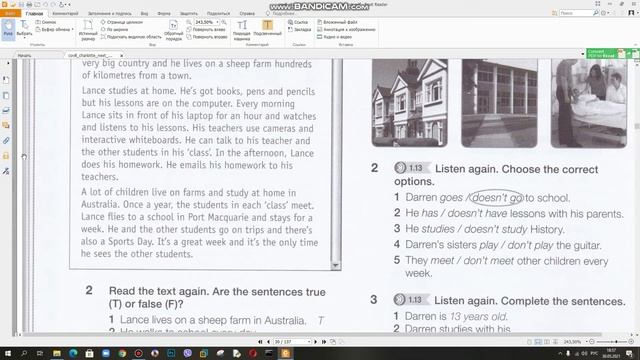Insert Image Annotation from ribbon
This screenshot has height=360, width=640.
click(x=346, y=29)
